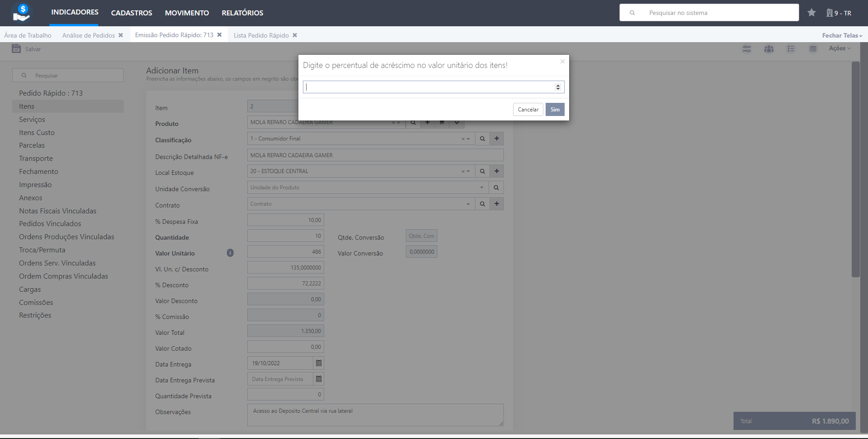
Task: Click the system logo icon
Action: 21,13
